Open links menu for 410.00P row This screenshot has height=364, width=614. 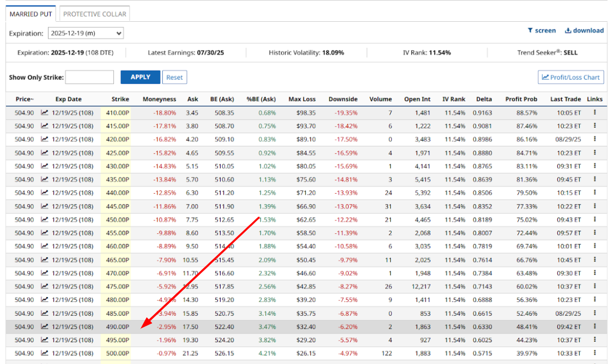point(594,113)
